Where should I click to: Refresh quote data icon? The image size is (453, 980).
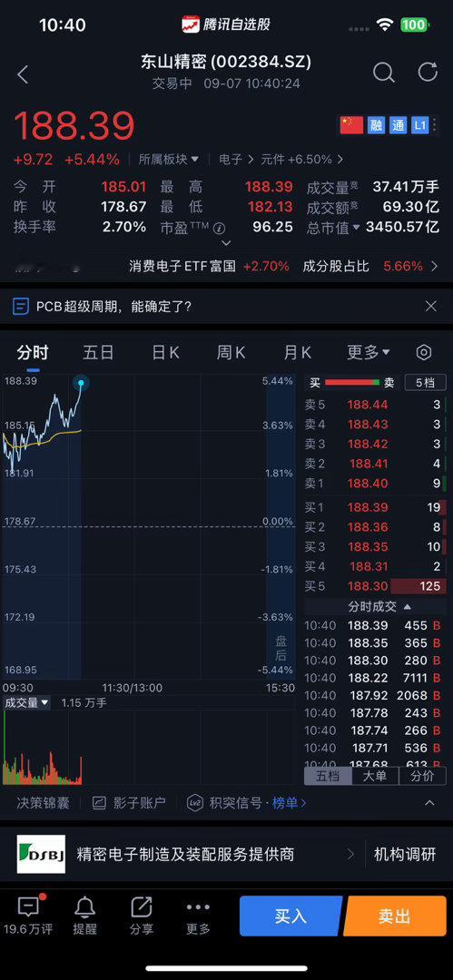pos(428,72)
